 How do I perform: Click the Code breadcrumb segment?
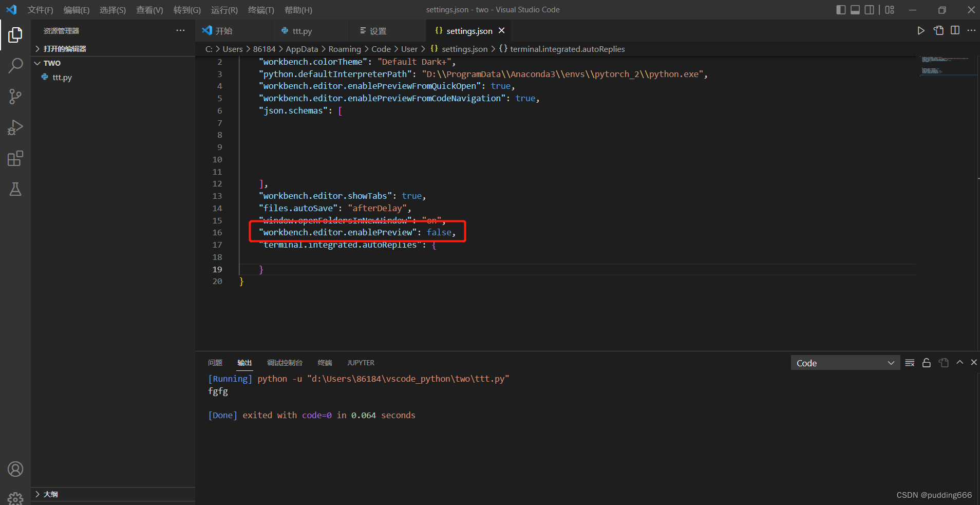pos(381,49)
